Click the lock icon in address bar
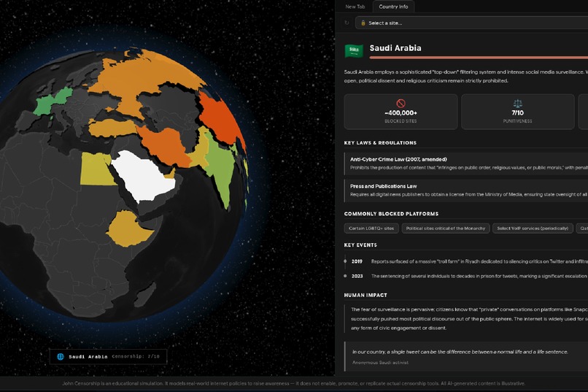This screenshot has width=588, height=392. click(x=363, y=23)
